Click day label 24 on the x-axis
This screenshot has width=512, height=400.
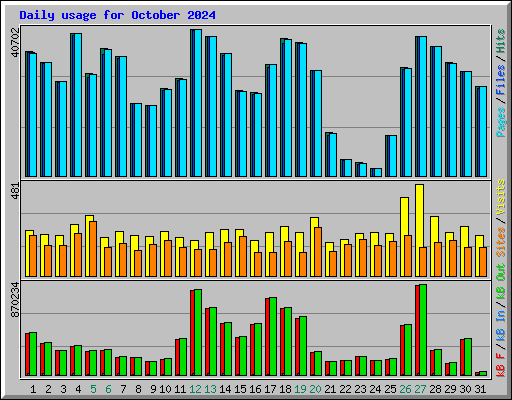375,389
